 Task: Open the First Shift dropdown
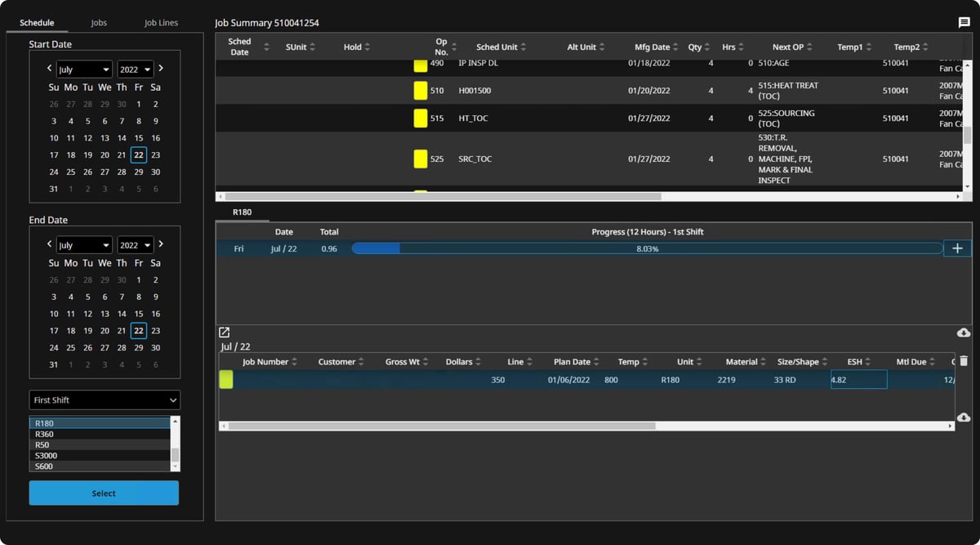pos(105,400)
